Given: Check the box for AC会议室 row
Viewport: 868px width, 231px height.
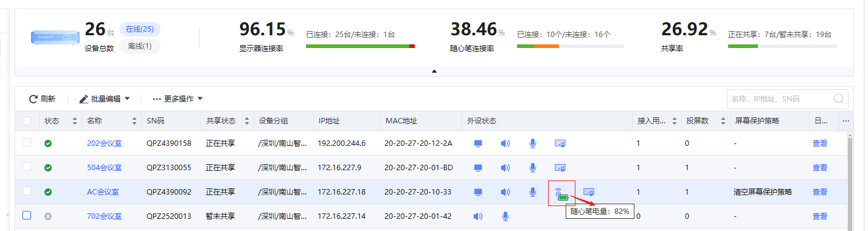Looking at the screenshot, I should point(27,191).
